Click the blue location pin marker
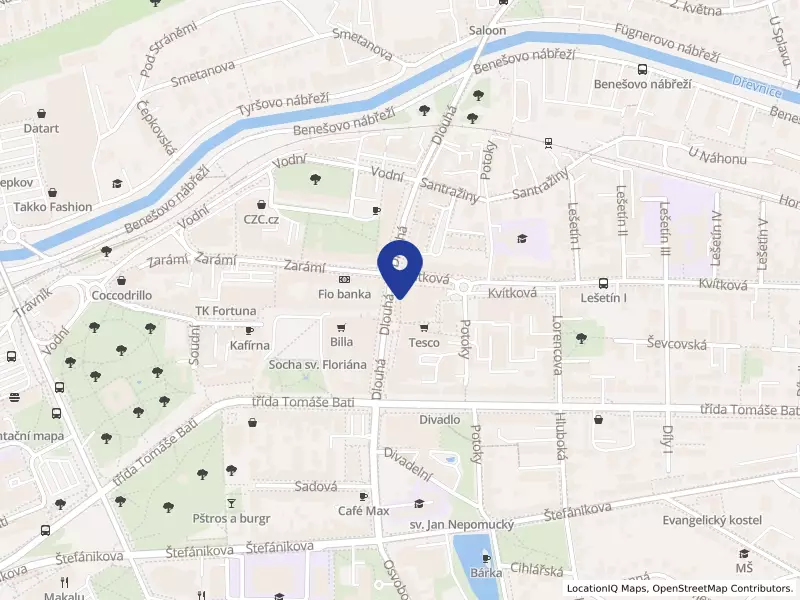Screen dimensions: 800x600 (x=400, y=269)
